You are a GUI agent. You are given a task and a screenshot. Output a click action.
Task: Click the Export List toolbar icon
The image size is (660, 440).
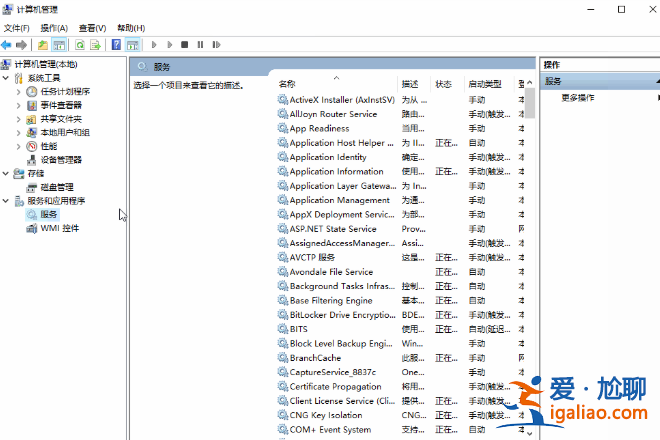click(x=96, y=45)
